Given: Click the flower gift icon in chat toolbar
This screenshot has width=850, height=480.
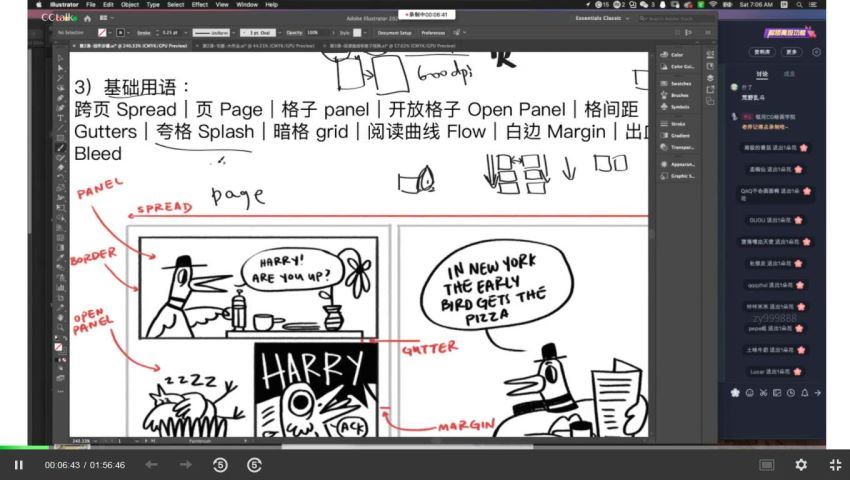Looking at the screenshot, I should [735, 393].
